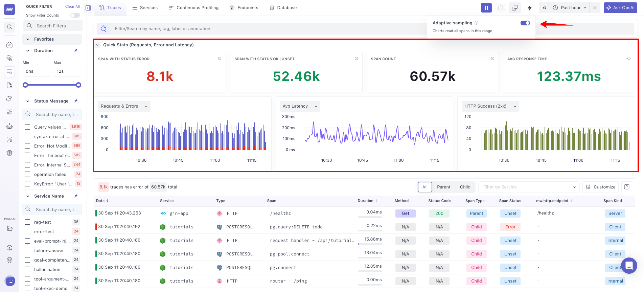Open the user avatar at the sidebar bottom
Image resolution: width=644 pixels, height=292 pixels.
[10, 281]
